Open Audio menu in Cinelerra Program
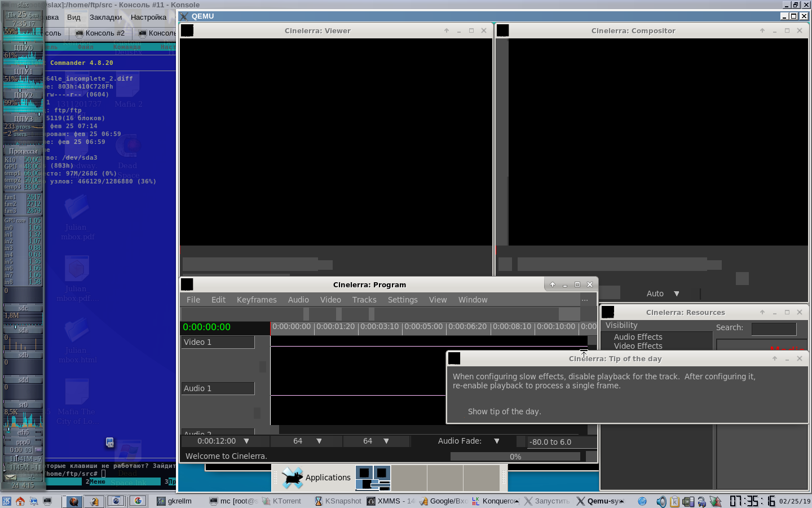This screenshot has width=812, height=508. pyautogui.click(x=298, y=300)
